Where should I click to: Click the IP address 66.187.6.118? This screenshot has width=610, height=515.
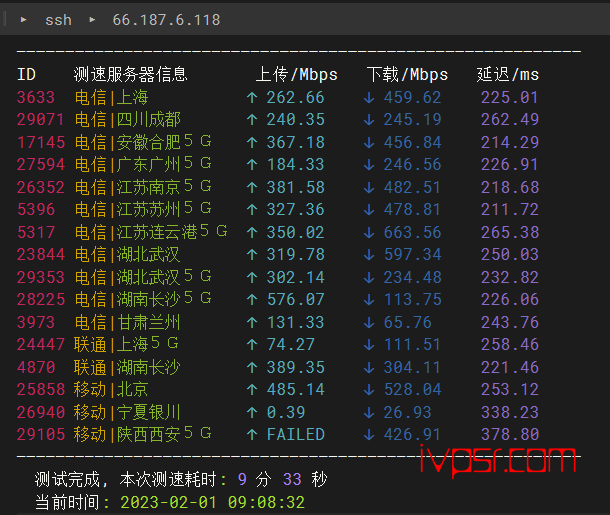(166, 20)
